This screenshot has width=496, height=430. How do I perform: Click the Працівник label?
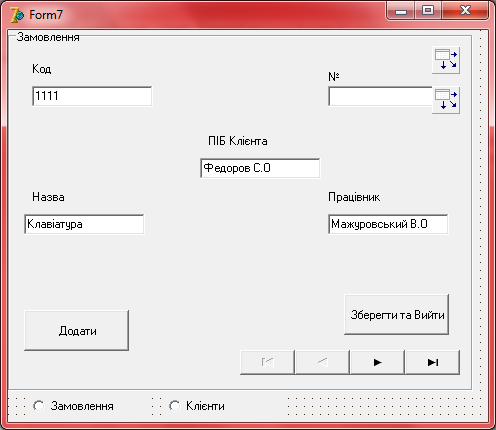[x=354, y=197]
